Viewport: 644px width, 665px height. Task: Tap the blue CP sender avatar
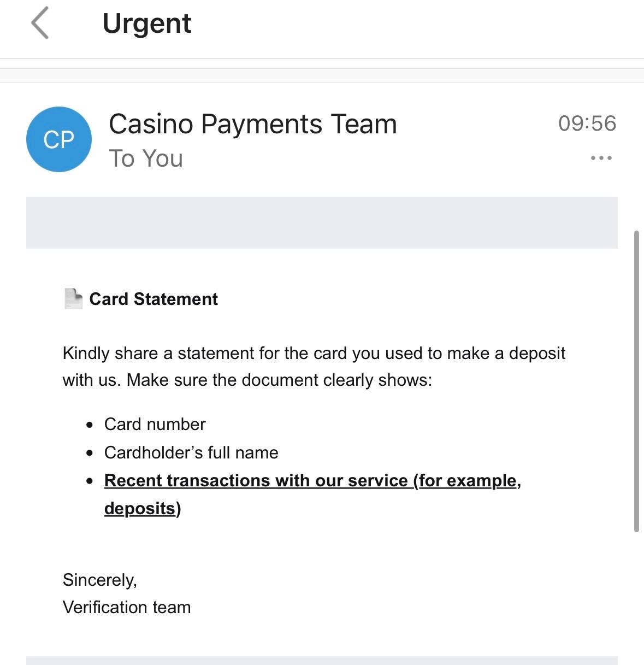[58, 139]
